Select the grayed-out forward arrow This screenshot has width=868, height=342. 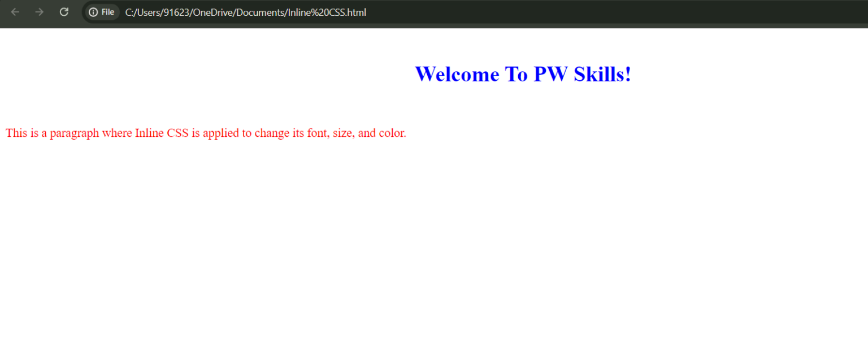pos(39,11)
